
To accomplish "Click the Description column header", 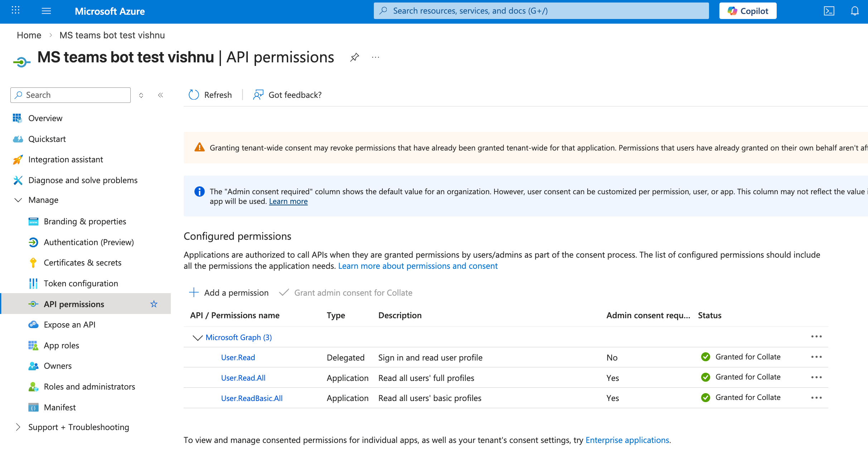I will pos(400,315).
